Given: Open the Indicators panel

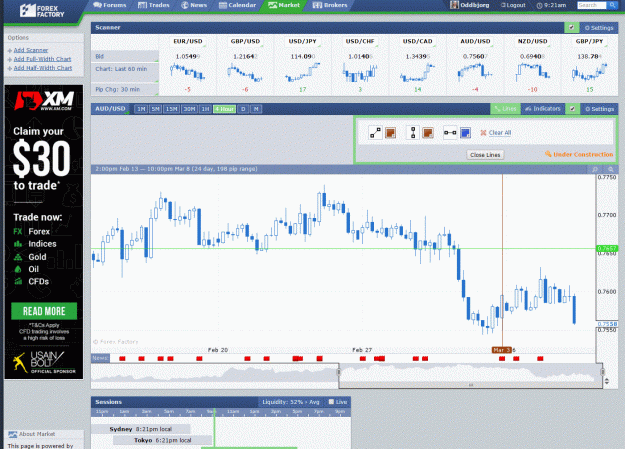Looking at the screenshot, I should (x=543, y=109).
